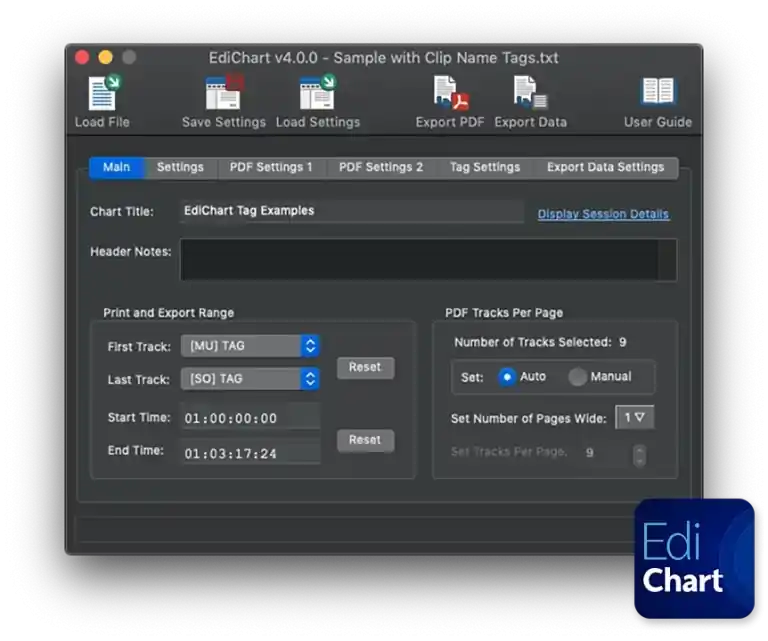Click the Save Settings toolbar icon
Image resolution: width=768 pixels, height=641 pixels.
pyautogui.click(x=224, y=93)
